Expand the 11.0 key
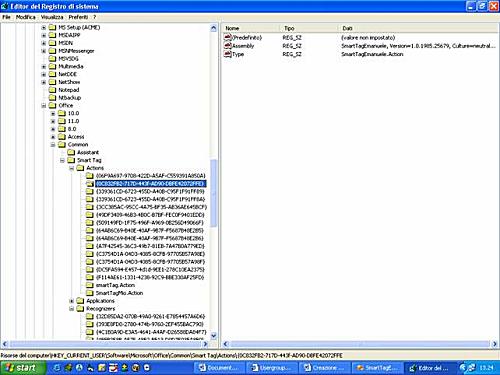 tap(53, 121)
